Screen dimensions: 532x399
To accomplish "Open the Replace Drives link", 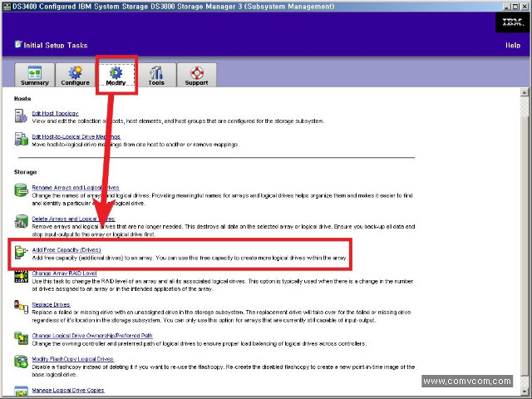I will [51, 305].
